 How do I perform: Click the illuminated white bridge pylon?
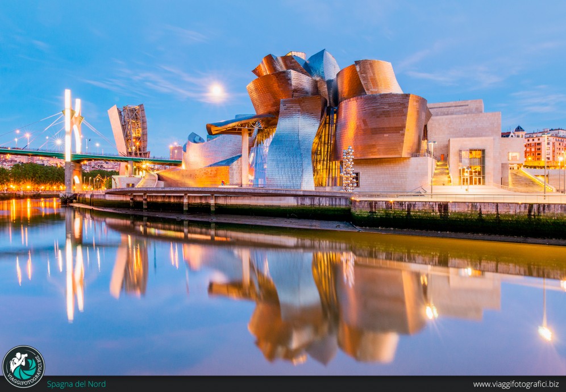click(68, 136)
